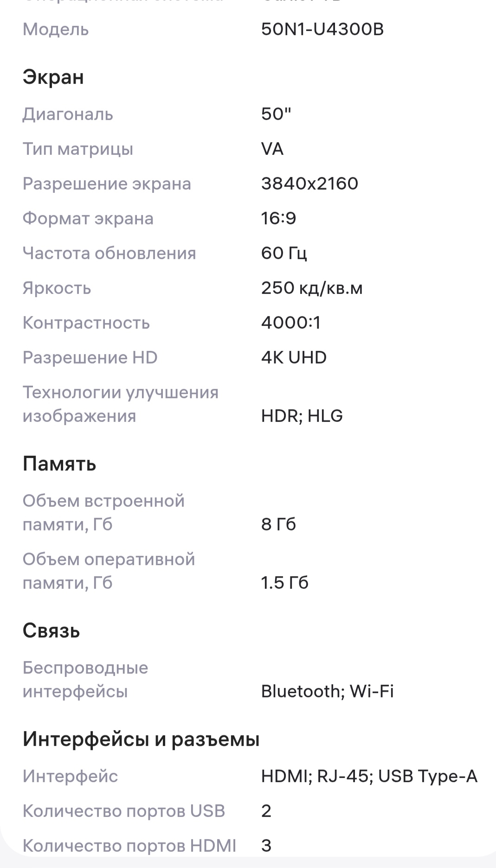Select the Экран section heading

pyautogui.click(x=53, y=77)
